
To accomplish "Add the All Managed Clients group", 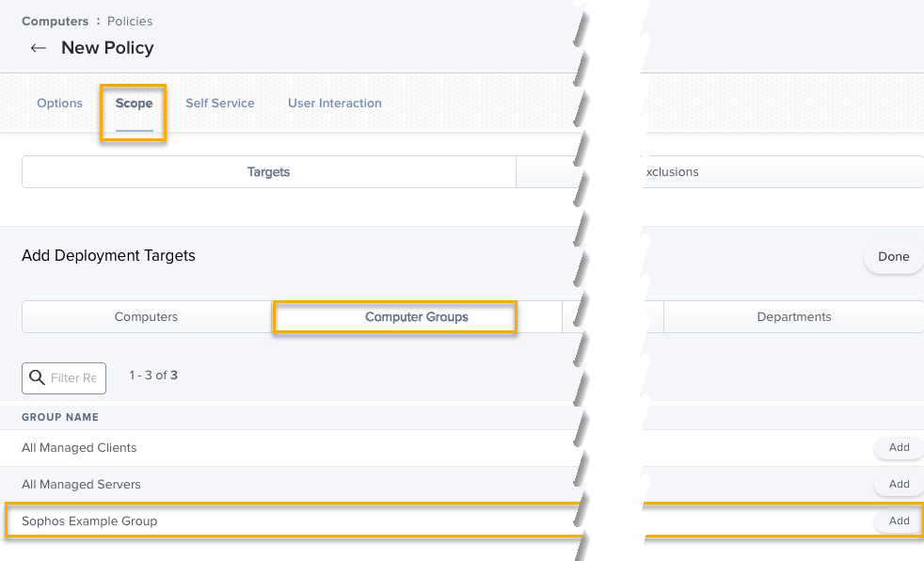I will tap(899, 448).
